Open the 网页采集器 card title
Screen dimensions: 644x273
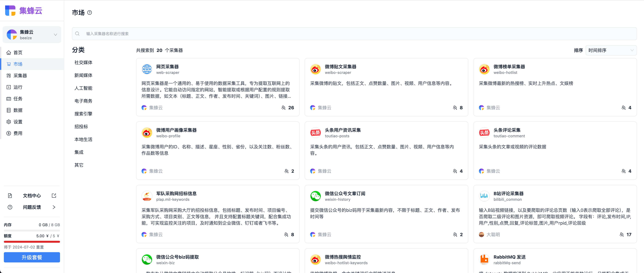click(x=167, y=67)
